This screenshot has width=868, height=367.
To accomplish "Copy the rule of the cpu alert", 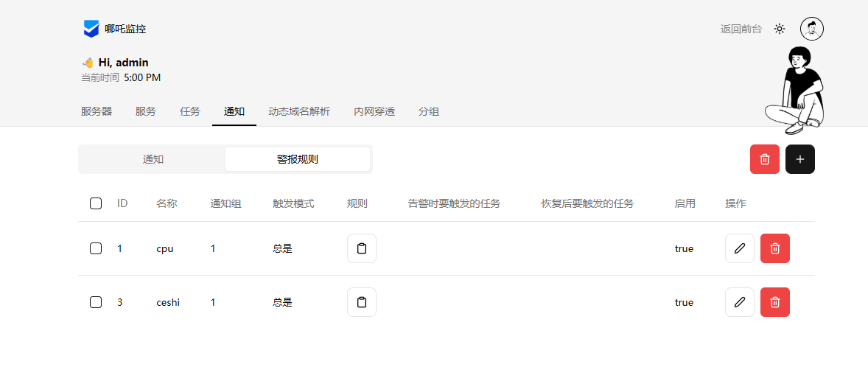I will (x=361, y=248).
